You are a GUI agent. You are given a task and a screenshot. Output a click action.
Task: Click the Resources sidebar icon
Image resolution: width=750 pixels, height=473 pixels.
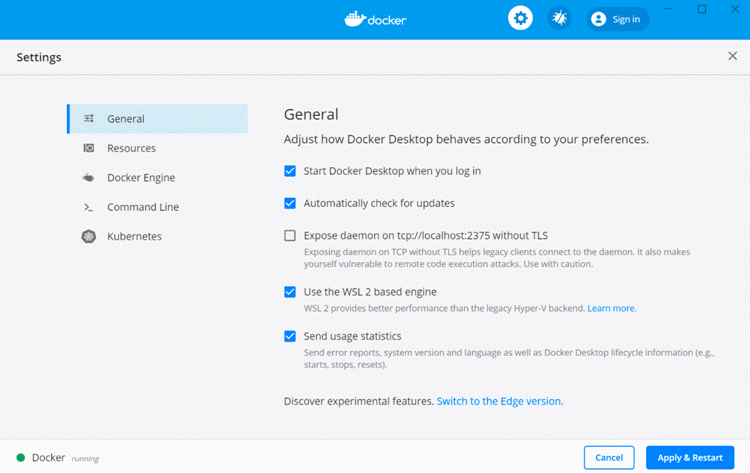[89, 148]
